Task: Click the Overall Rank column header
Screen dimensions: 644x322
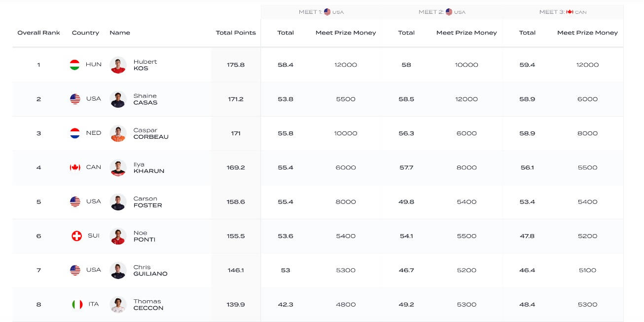Action: tap(38, 33)
